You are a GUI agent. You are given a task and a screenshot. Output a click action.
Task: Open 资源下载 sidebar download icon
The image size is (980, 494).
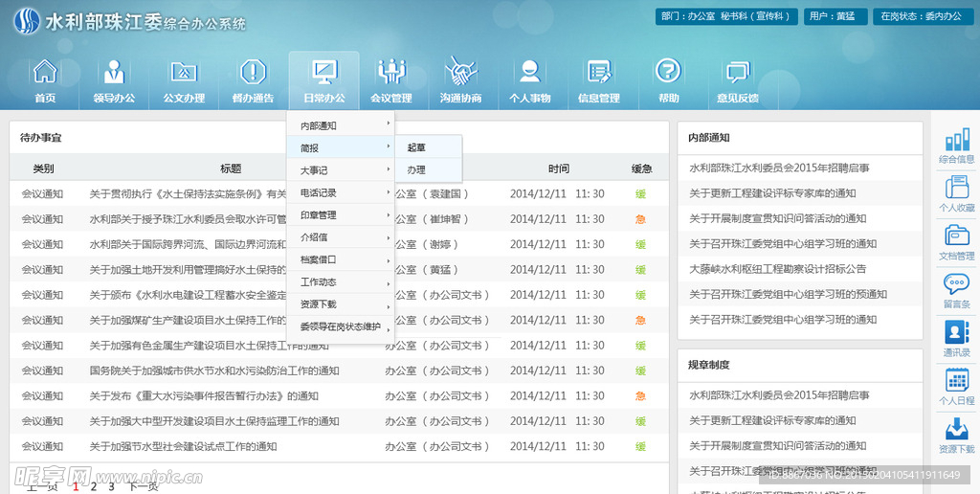(x=957, y=428)
